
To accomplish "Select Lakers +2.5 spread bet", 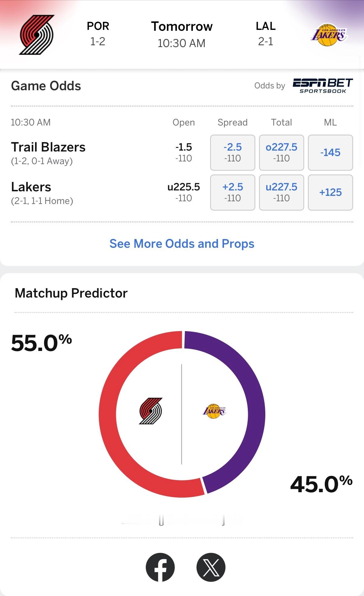I will (232, 192).
